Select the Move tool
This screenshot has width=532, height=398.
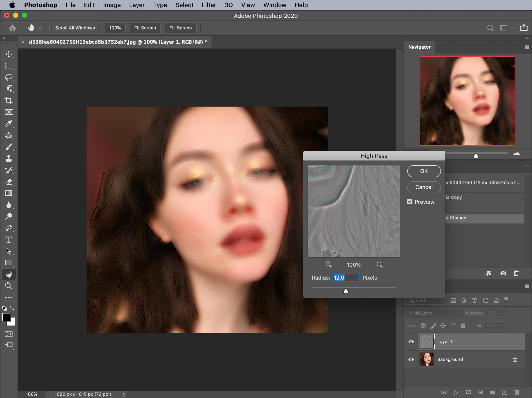point(9,54)
